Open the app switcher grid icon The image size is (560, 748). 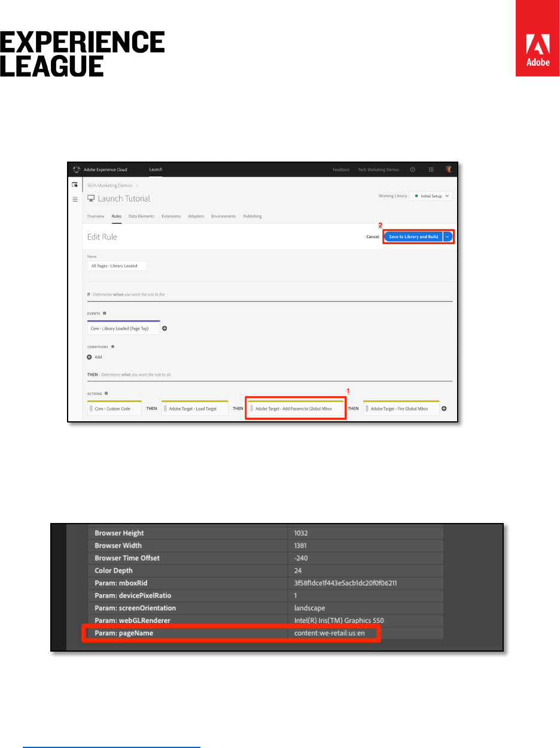pos(431,169)
